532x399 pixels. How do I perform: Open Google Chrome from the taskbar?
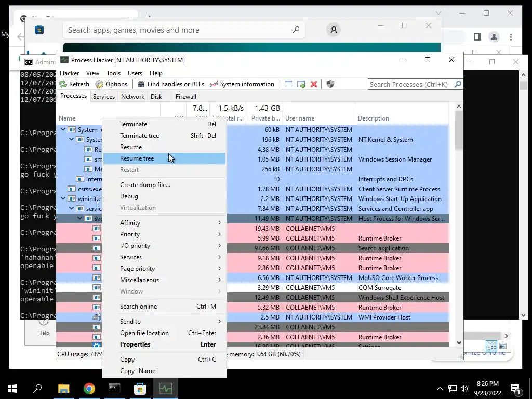tap(89, 389)
